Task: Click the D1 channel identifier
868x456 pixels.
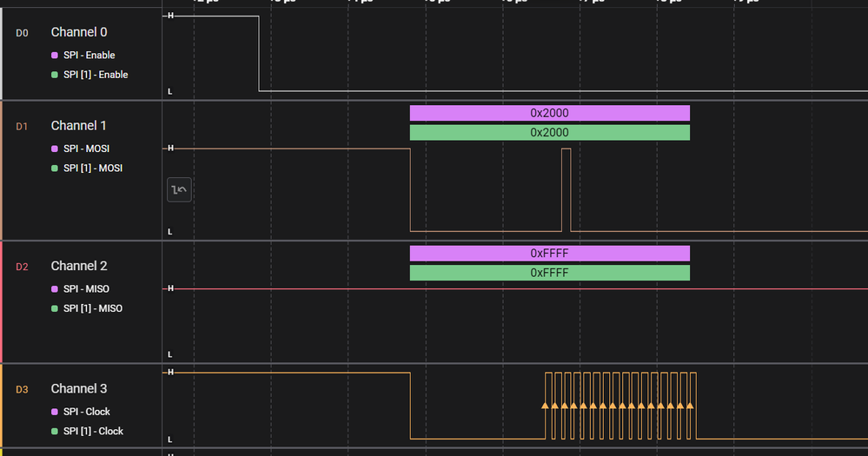Action: (x=22, y=127)
